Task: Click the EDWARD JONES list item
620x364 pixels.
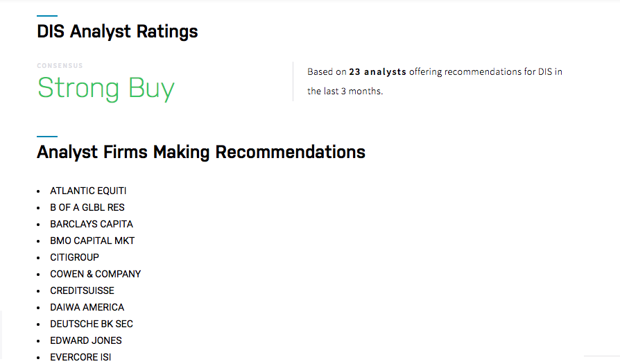Action: [86, 340]
